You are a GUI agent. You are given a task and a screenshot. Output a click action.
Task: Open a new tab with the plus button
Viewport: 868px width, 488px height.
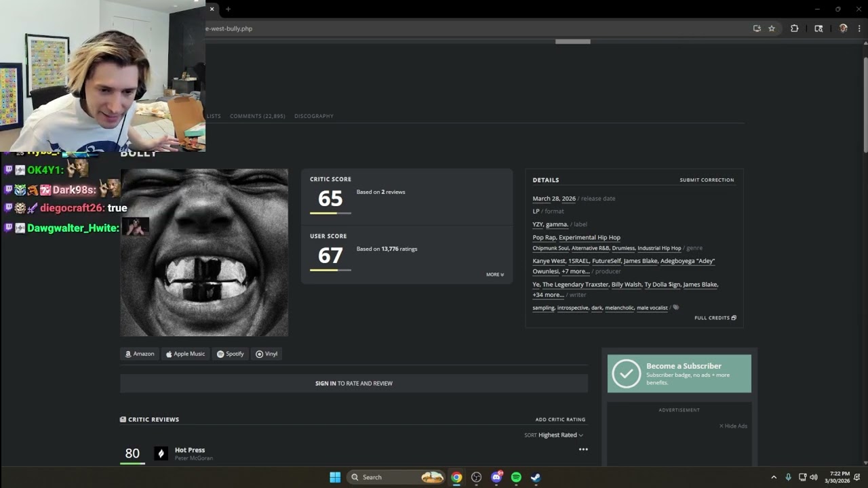[x=228, y=9]
